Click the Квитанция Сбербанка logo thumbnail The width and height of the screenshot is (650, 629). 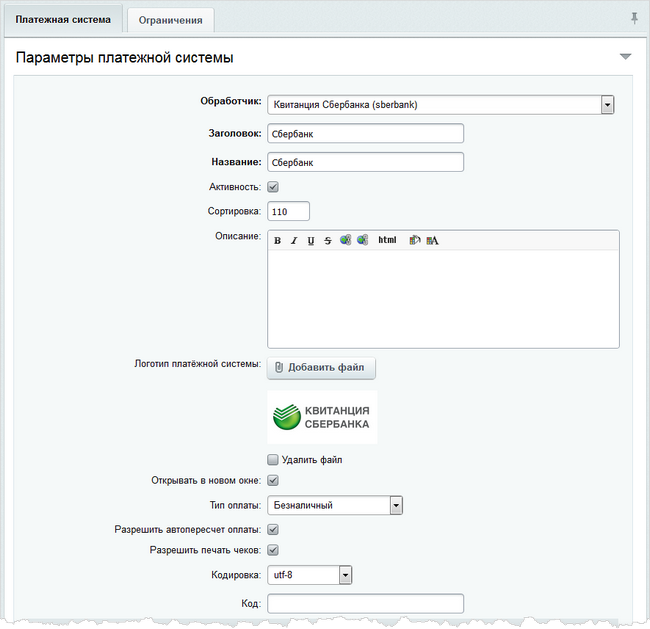[x=322, y=417]
